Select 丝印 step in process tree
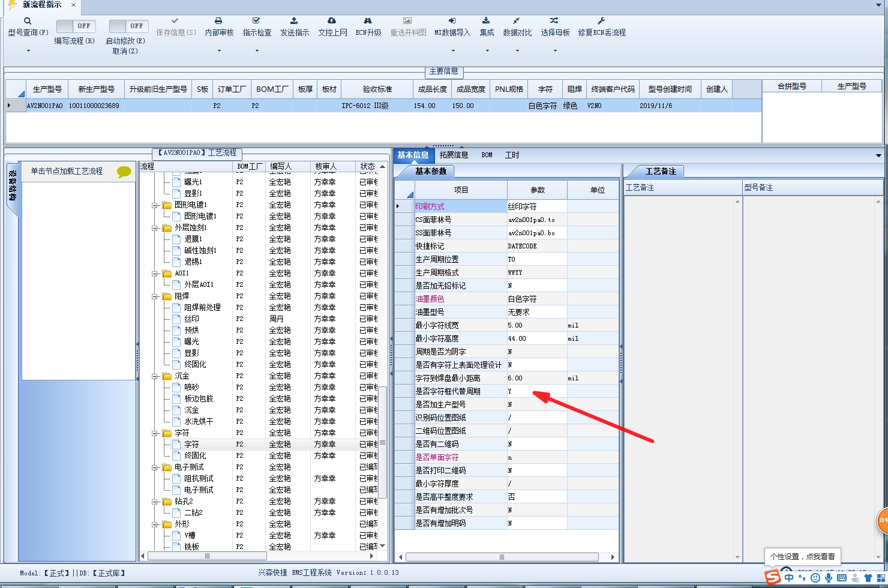The image size is (888, 588). tap(191, 319)
